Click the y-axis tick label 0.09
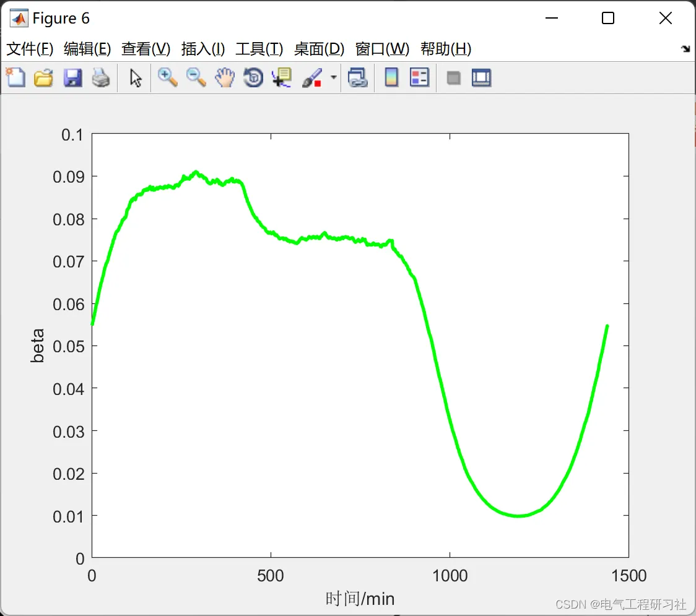The height and width of the screenshot is (616, 696). pyautogui.click(x=68, y=177)
